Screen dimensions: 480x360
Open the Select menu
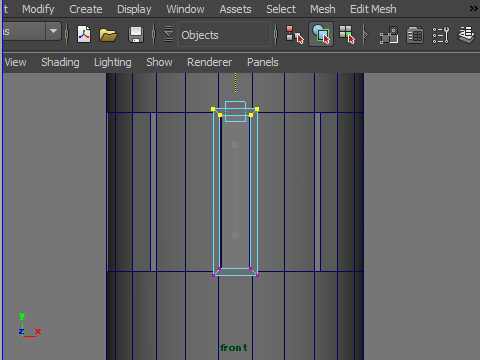[x=281, y=9]
